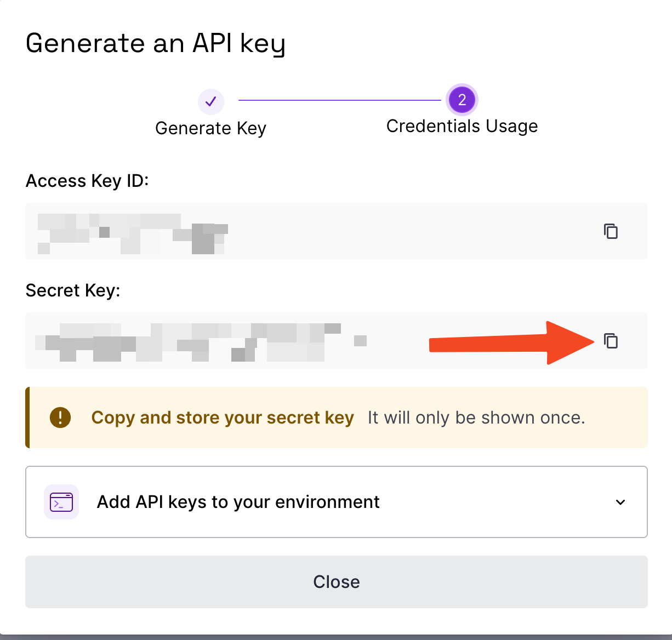Click the progress line between the steps
Screen dimensions: 672x640
point(340,100)
